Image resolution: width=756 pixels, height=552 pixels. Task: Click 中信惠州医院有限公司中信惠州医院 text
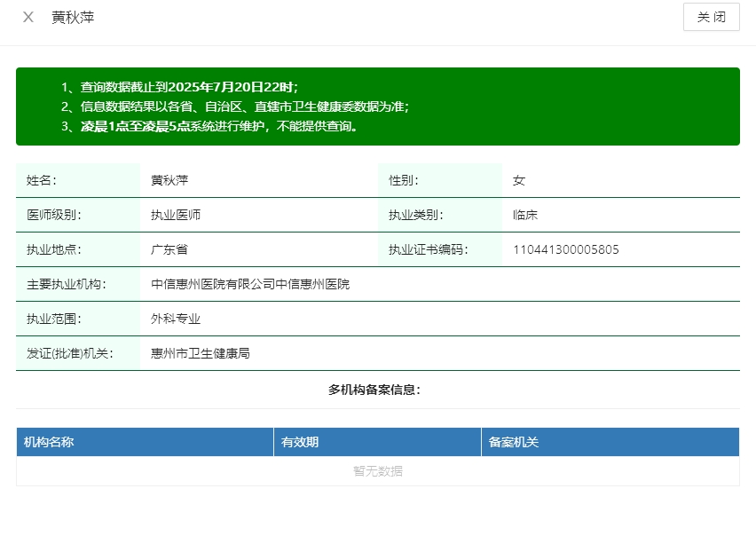(250, 285)
